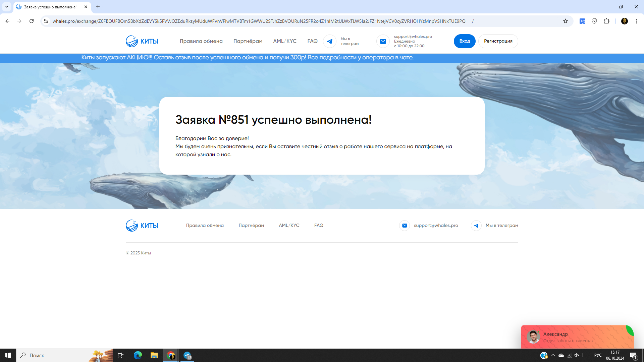
Task: Launch Microsoft Edge from the taskbar
Action: (138, 355)
